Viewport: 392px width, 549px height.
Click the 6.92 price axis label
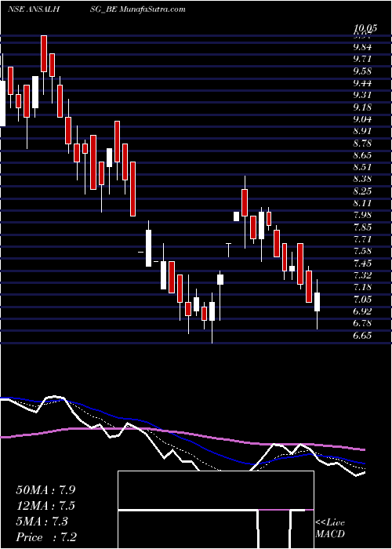[362, 311]
